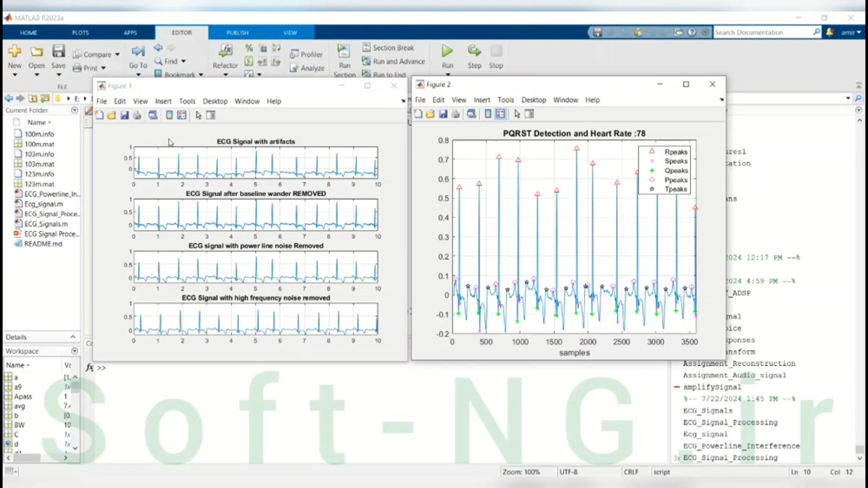868x488 pixels.
Task: Click the notification bell icon near amir
Action: coord(830,32)
